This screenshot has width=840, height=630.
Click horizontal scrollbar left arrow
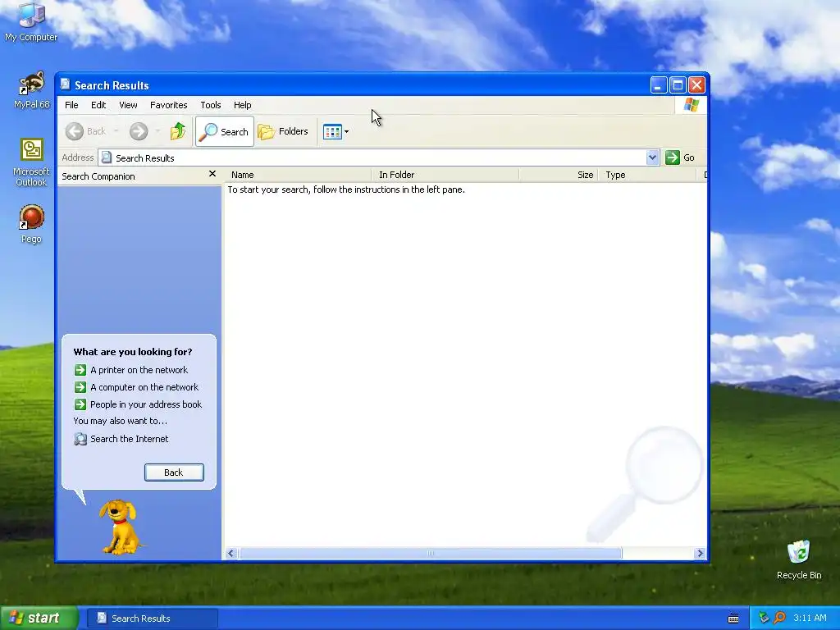tap(231, 553)
